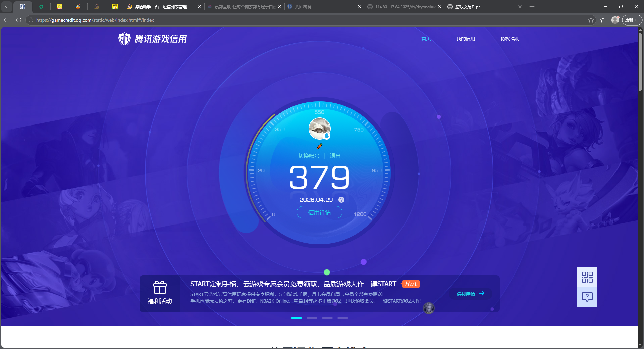The image size is (644, 349).
Task: Open the 特权福利 navigation item
Action: pos(510,39)
